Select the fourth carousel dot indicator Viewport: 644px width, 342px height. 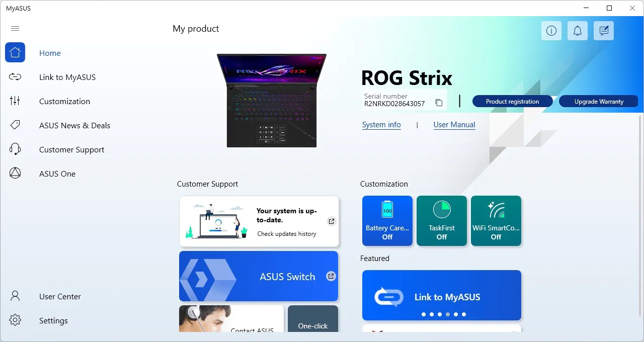(x=448, y=314)
